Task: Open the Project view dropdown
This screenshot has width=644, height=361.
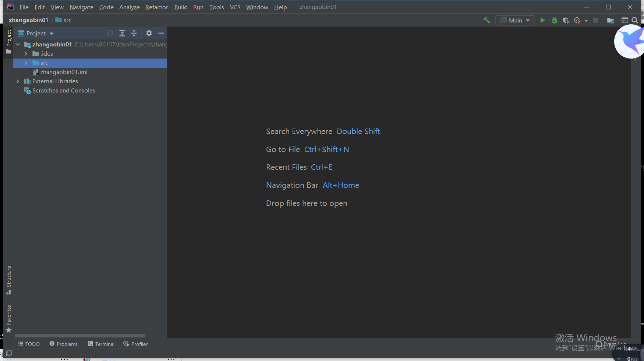Action: 36,33
